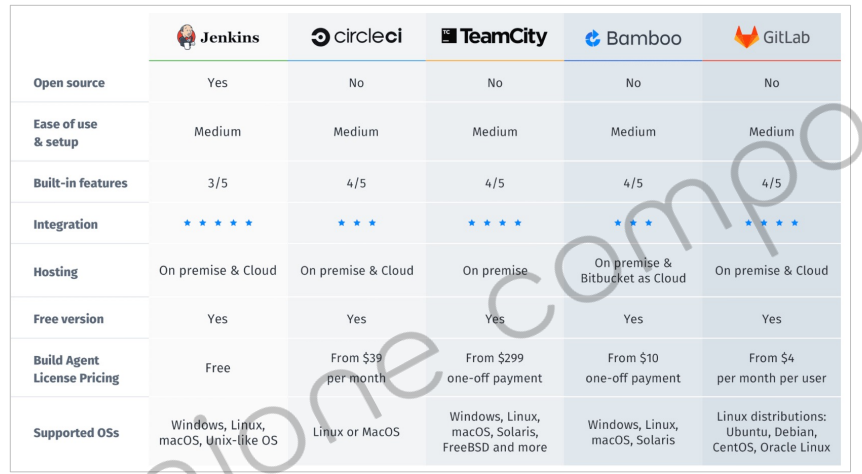Click the TeamCity TC square logo

pyautogui.click(x=449, y=36)
